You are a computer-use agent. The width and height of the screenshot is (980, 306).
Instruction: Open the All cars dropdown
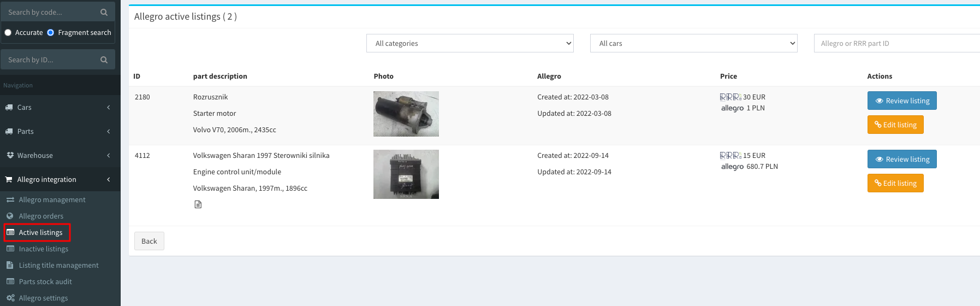pyautogui.click(x=693, y=43)
